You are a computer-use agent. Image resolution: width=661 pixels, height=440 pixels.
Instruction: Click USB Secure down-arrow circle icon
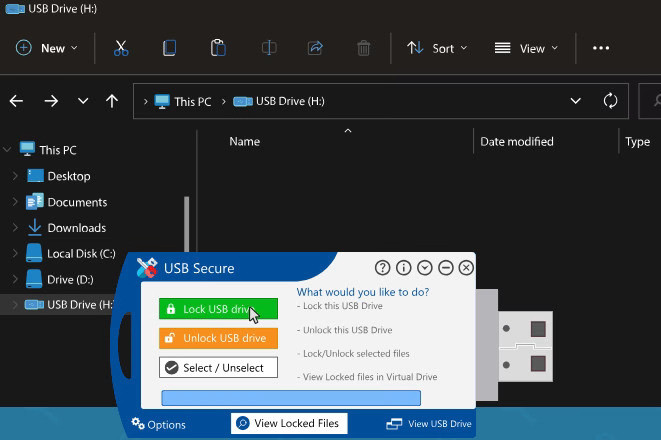(425, 268)
